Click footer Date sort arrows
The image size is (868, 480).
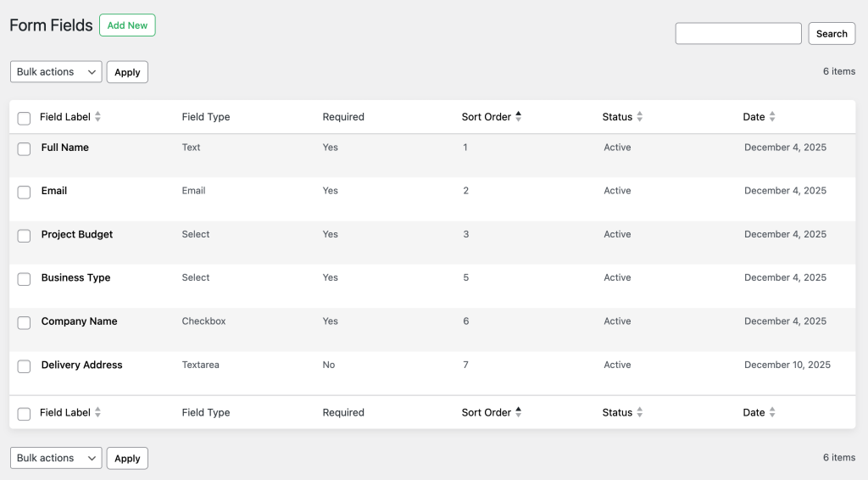pos(772,413)
